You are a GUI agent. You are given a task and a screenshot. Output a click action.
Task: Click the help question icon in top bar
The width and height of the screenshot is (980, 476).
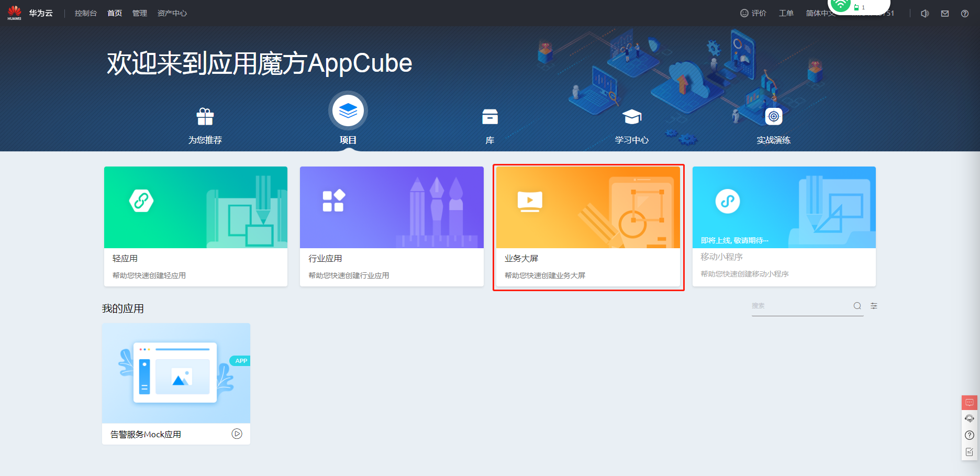point(965,14)
